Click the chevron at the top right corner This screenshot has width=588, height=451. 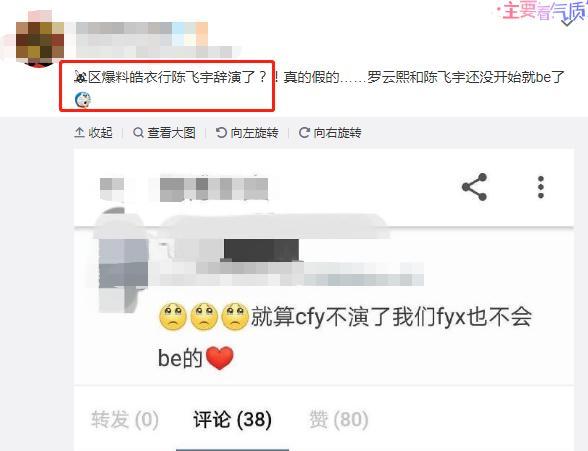567,22
